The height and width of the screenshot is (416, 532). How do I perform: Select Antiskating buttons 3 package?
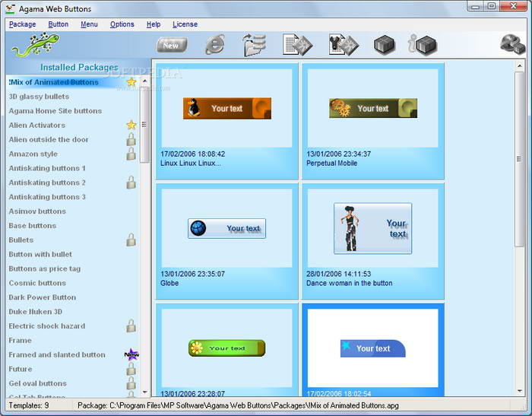[47, 197]
